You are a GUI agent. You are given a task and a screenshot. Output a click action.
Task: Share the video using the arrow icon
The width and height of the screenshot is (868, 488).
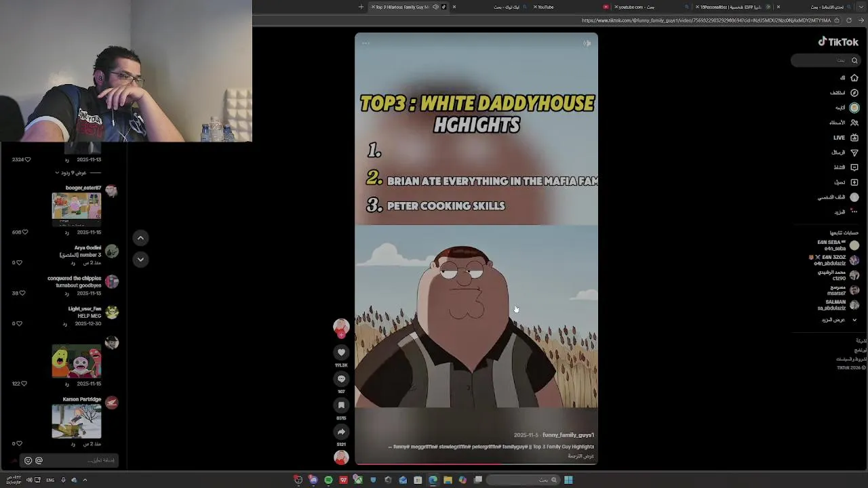[x=341, y=432]
